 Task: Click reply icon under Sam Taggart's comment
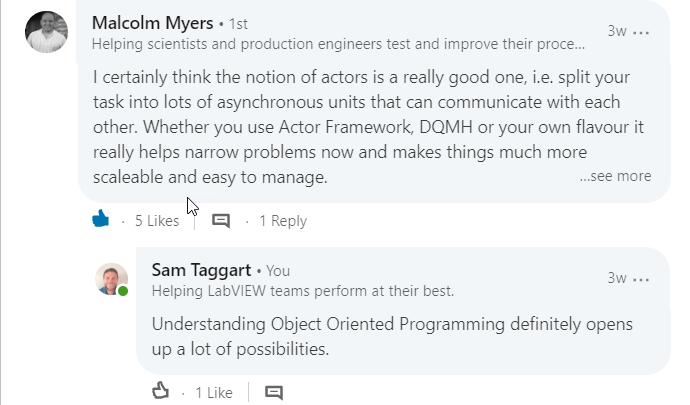point(274,392)
